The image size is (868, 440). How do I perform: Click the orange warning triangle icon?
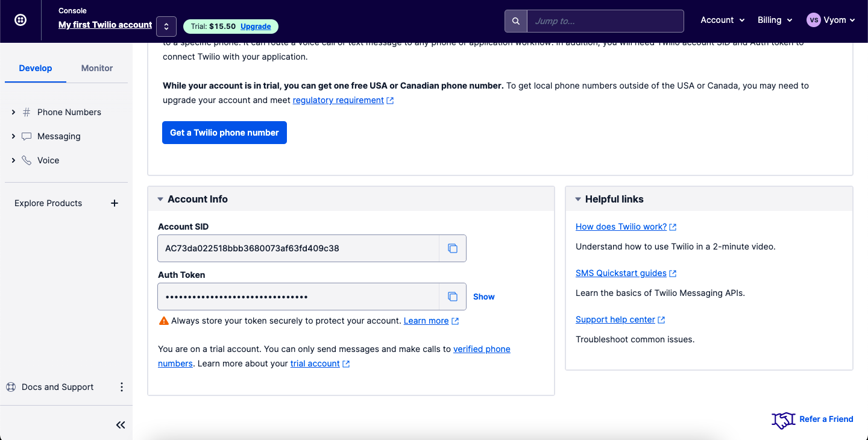pyautogui.click(x=163, y=321)
